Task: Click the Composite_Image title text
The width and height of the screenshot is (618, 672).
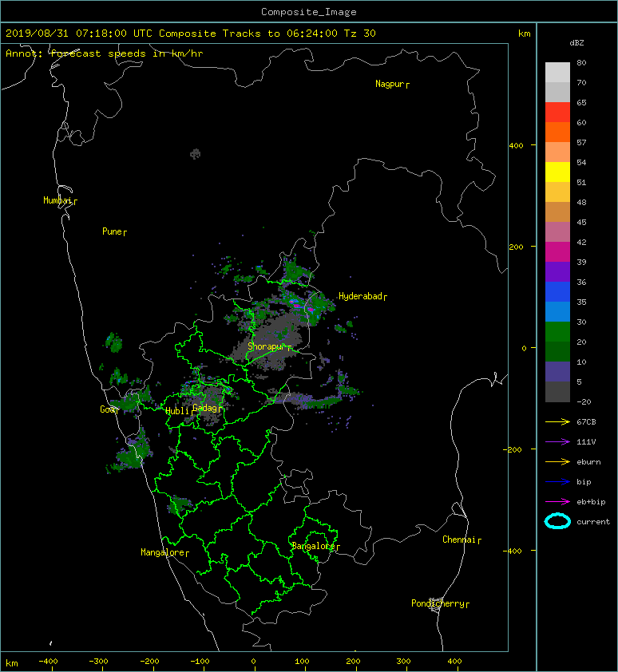Action: tap(309, 12)
